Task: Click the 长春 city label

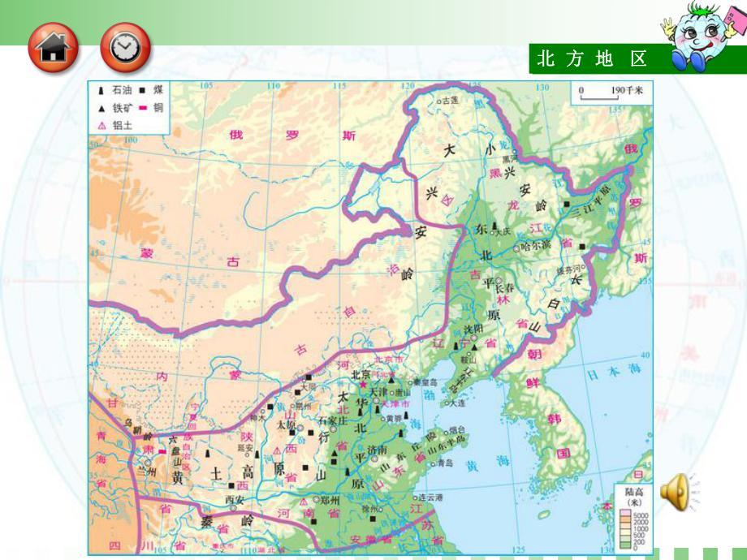Action: point(504,288)
